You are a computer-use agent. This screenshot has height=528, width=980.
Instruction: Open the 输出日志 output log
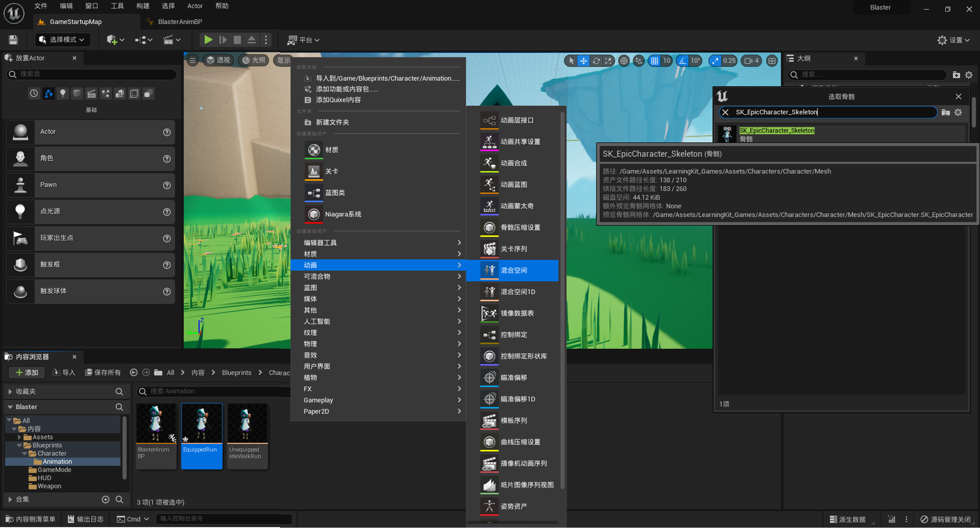pyautogui.click(x=86, y=519)
